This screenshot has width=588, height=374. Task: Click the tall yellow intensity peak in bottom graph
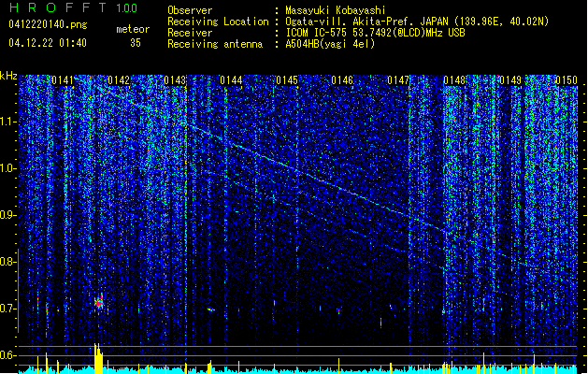point(98,358)
